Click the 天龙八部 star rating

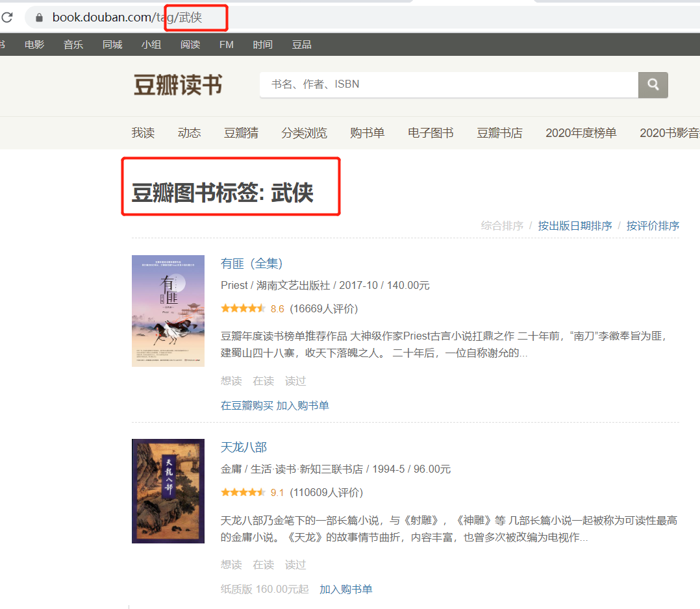tap(243, 493)
